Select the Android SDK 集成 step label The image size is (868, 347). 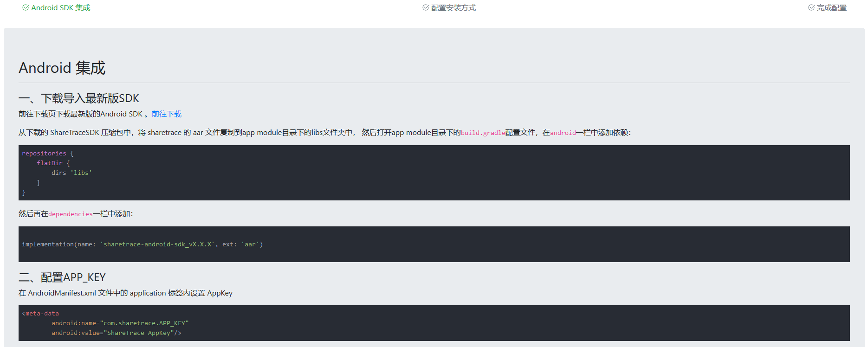coord(61,8)
